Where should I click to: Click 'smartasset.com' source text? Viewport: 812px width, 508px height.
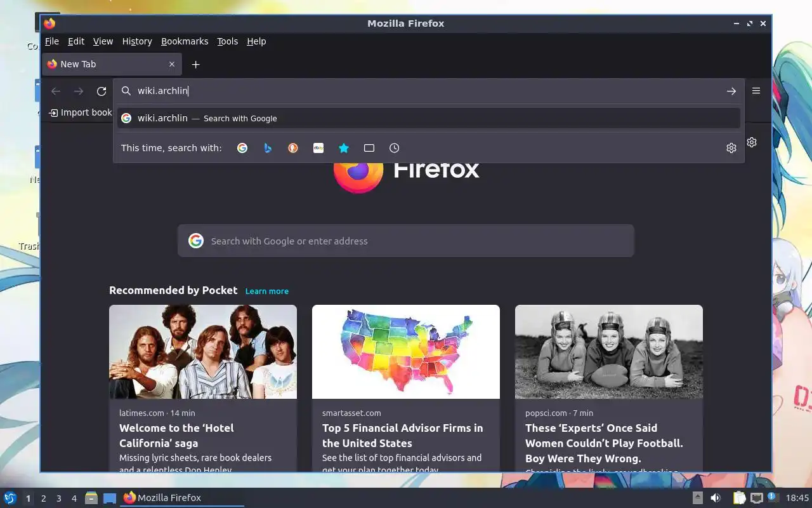[351, 413]
